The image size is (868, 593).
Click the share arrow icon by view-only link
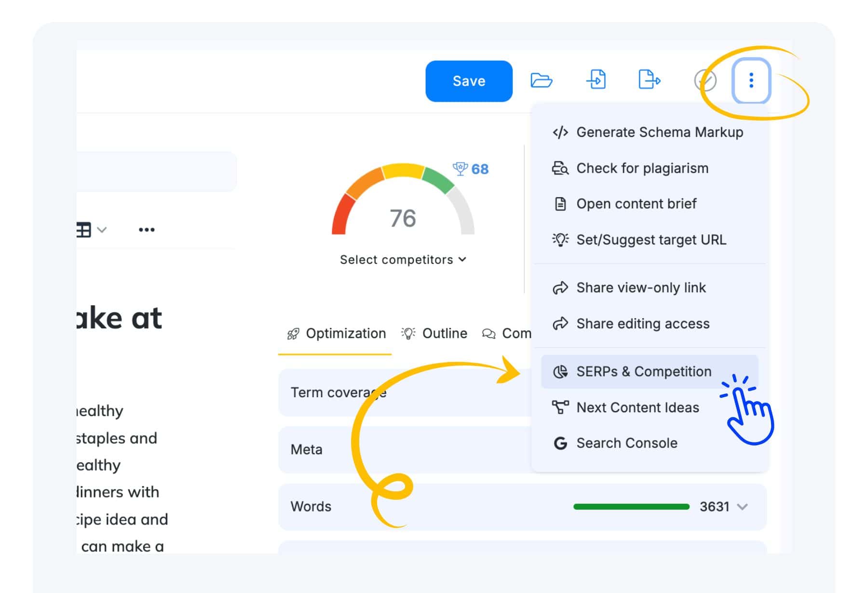pyautogui.click(x=560, y=288)
